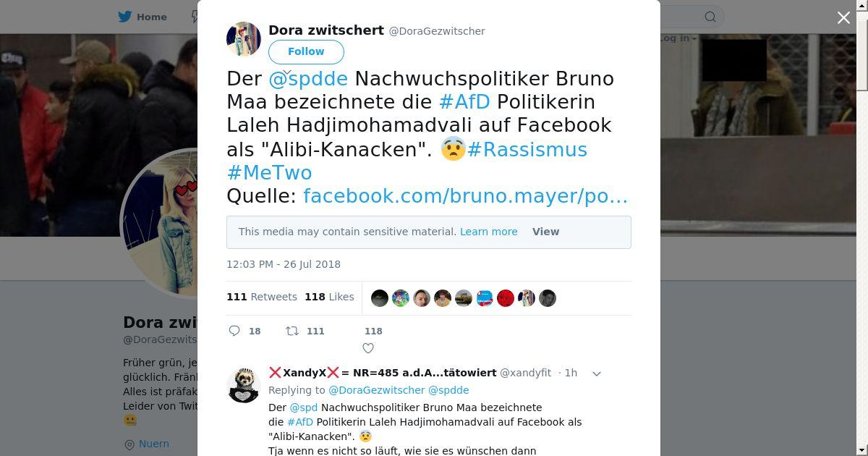Open the #Rassismus hashtag link
The width and height of the screenshot is (868, 456).
point(527,149)
